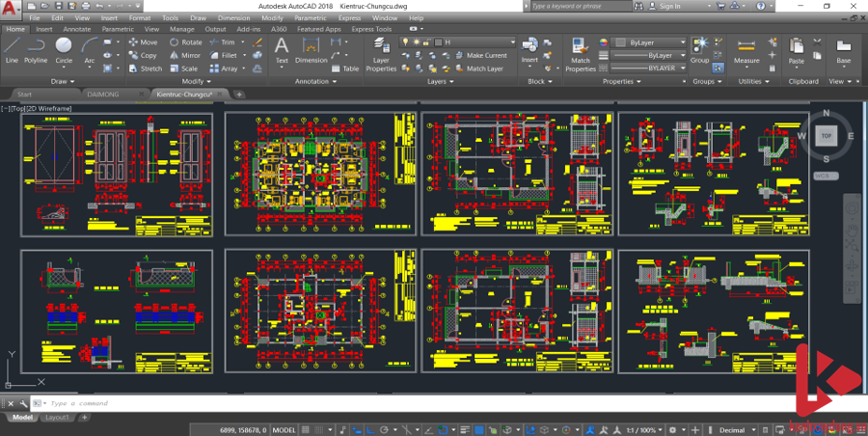Screen dimensions: 868x436
Task: Toggle MODEL space button in status bar
Action: [285, 429]
